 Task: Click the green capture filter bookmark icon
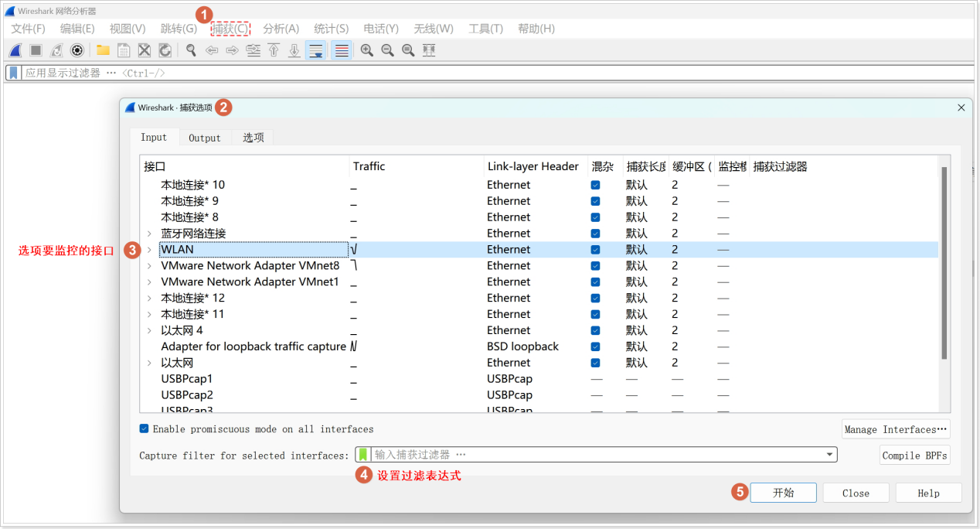tap(363, 455)
